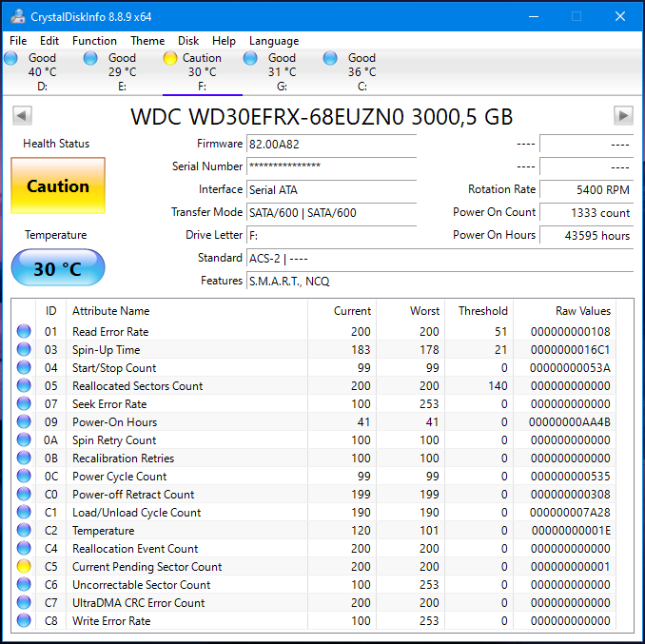Switch to the G: drive tab
This screenshot has height=644, width=645.
282,71
